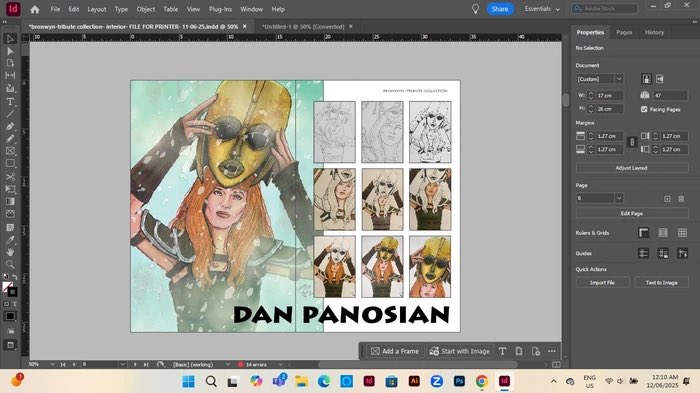Image resolution: width=700 pixels, height=393 pixels.
Task: Select the Selection tool arrow
Action: (x=10, y=39)
